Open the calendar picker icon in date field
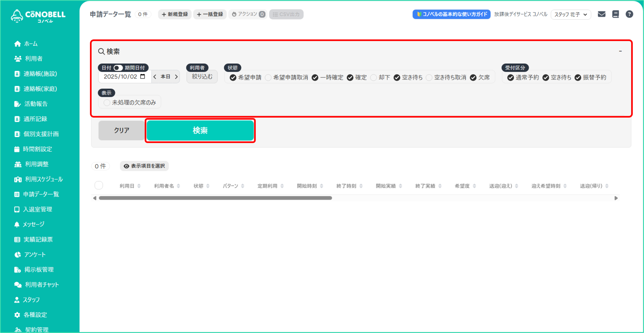The height and width of the screenshot is (333, 644). pyautogui.click(x=143, y=76)
